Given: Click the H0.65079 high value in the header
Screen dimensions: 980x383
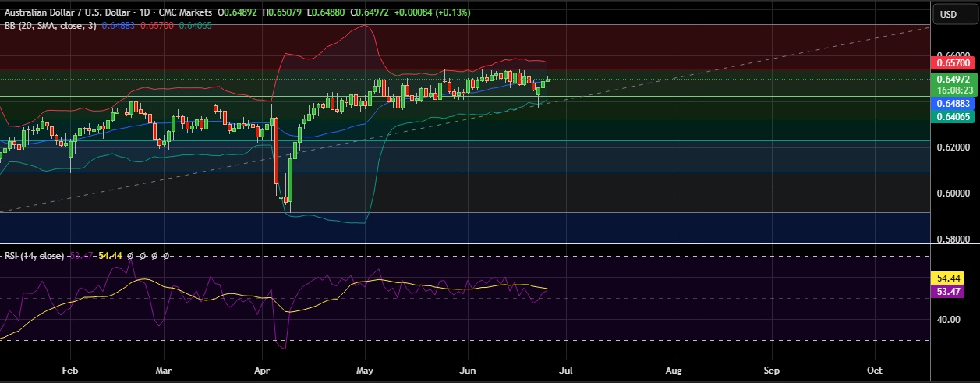Looking at the screenshot, I should (284, 14).
